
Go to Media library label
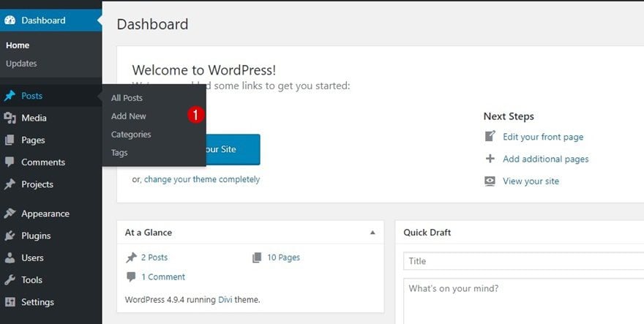point(34,118)
